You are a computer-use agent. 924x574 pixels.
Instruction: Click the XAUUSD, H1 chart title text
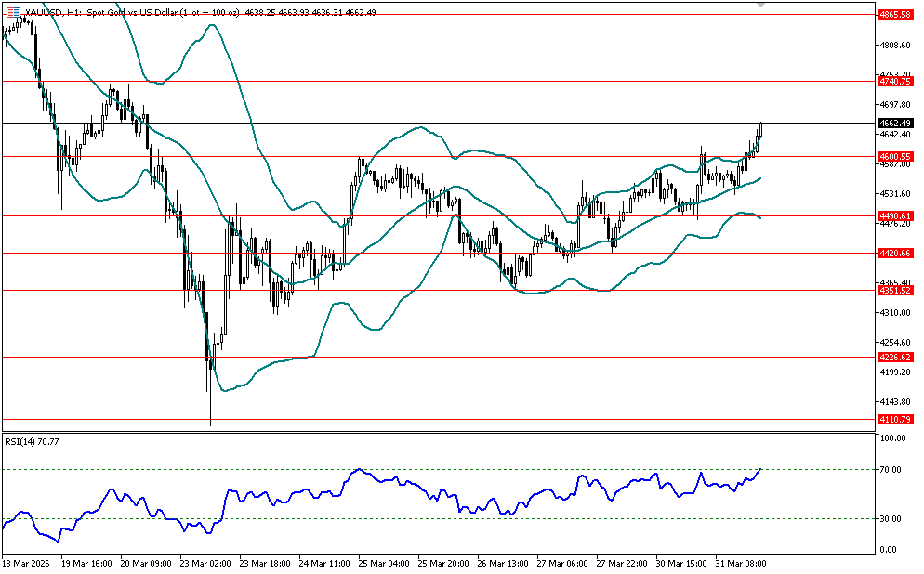pos(56,10)
